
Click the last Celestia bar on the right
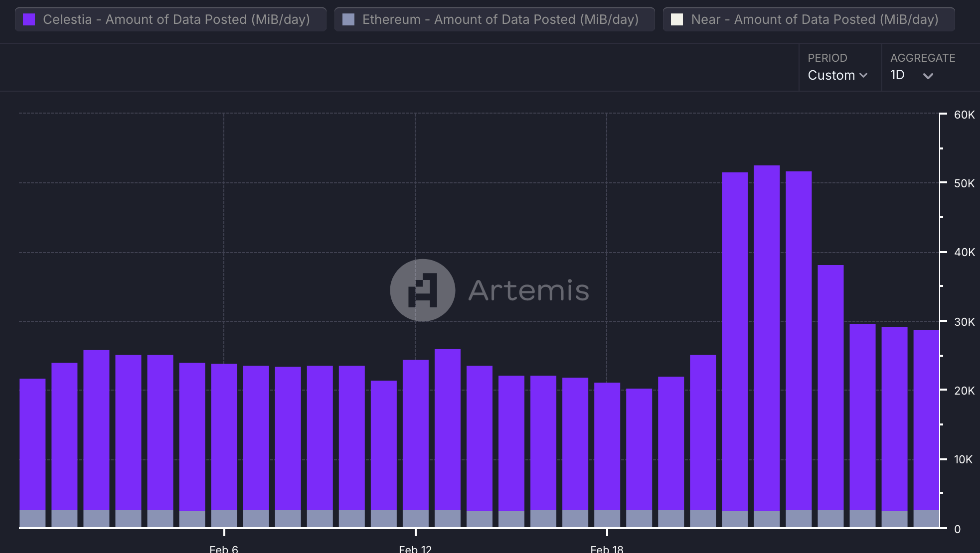(926, 420)
